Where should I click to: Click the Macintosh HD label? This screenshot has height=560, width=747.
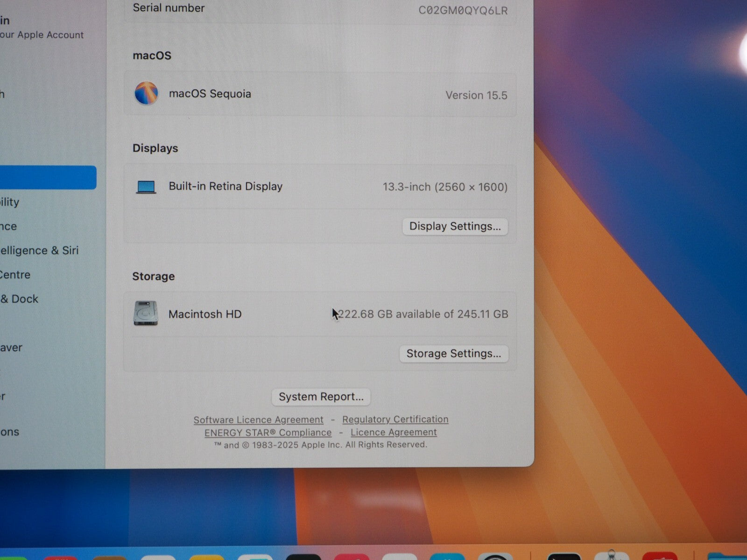pos(205,314)
